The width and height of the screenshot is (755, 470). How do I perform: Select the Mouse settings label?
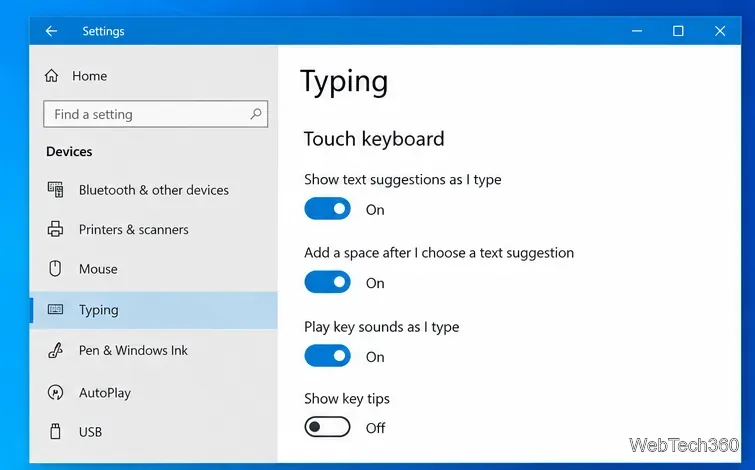coord(98,269)
